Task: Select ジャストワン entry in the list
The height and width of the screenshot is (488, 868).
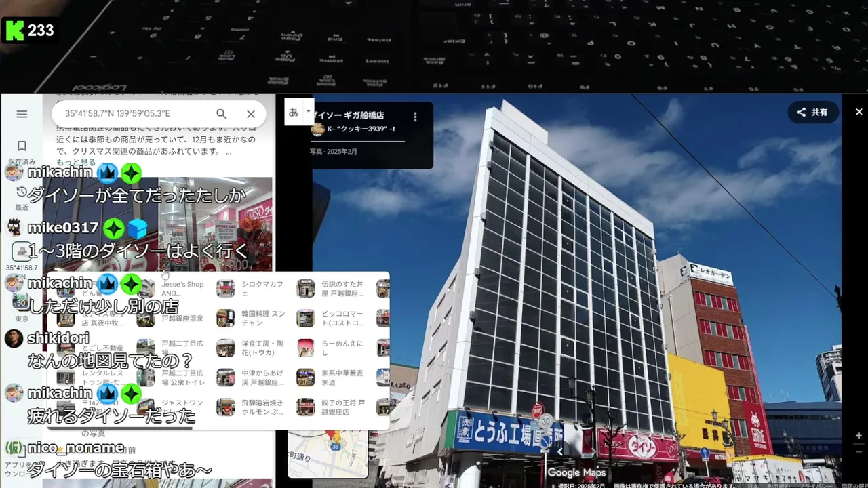Action: click(x=173, y=407)
